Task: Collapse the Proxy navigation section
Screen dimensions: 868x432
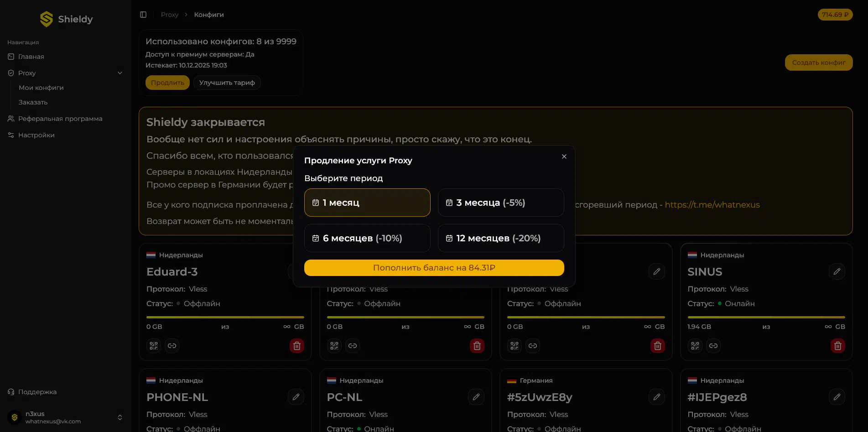Action: [120, 73]
